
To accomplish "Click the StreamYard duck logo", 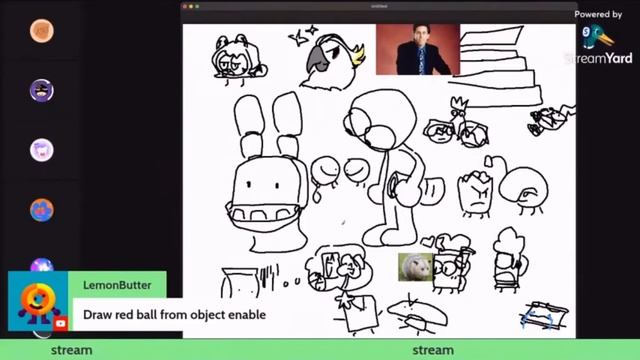I will [x=597, y=36].
